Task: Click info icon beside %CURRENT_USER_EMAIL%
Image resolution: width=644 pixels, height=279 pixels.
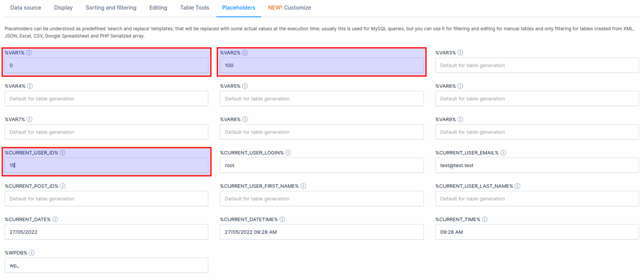Action: point(503,153)
